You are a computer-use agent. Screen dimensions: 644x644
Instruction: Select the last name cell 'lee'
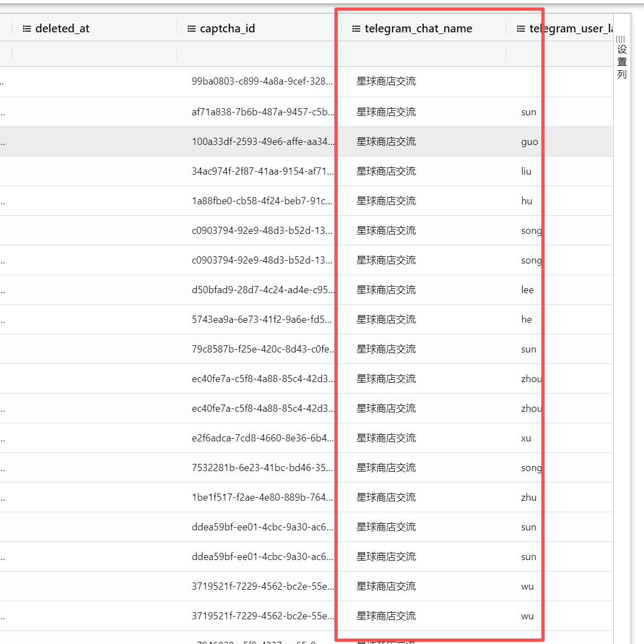tap(528, 289)
